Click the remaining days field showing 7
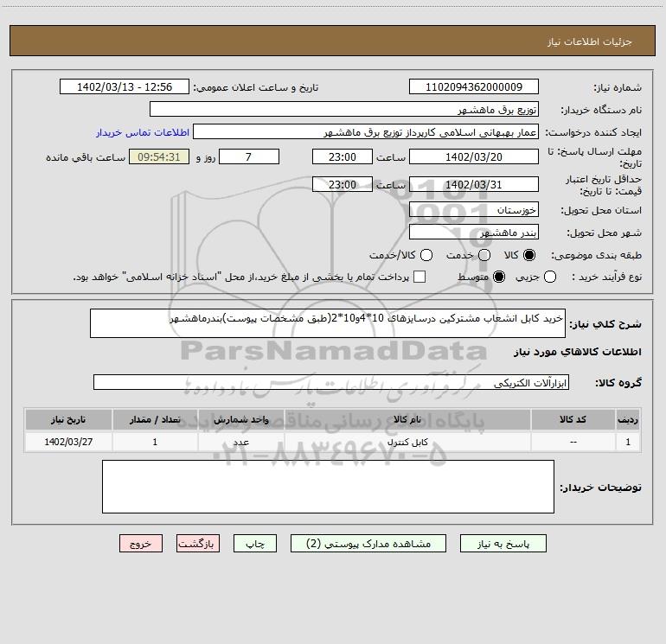 [x=249, y=156]
